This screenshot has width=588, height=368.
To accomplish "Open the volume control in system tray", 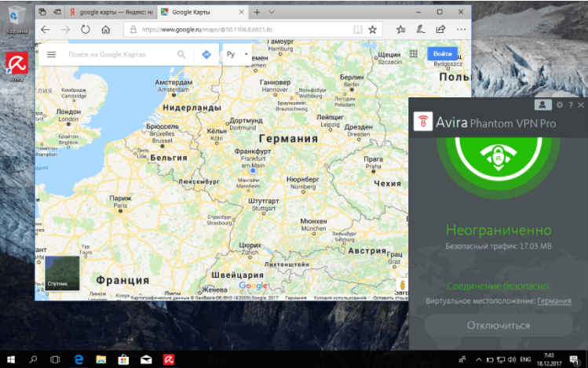I will pos(512,359).
